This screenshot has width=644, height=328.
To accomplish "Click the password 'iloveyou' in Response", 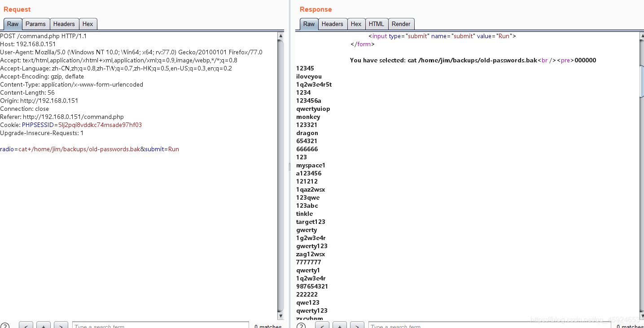I will click(309, 76).
